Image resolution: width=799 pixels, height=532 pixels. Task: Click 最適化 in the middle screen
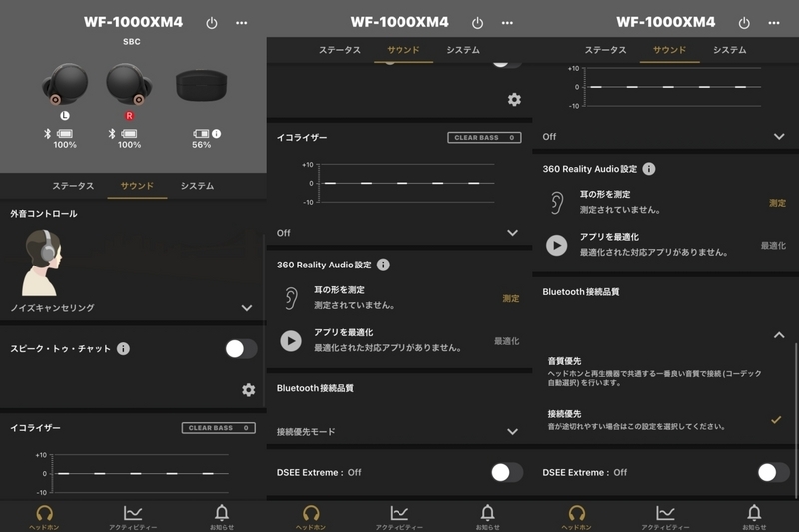pos(507,341)
